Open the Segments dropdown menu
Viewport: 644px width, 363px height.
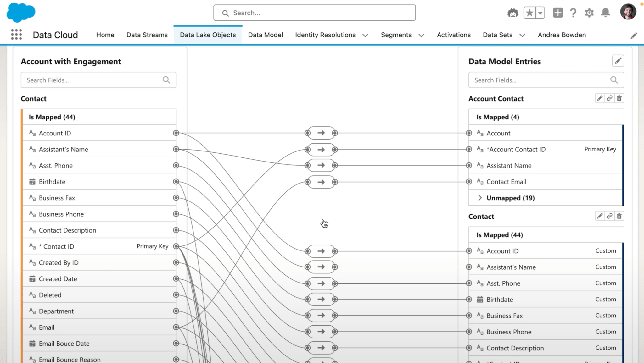click(x=422, y=35)
